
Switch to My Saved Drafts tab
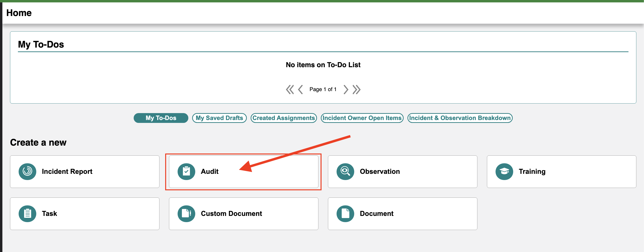220,118
